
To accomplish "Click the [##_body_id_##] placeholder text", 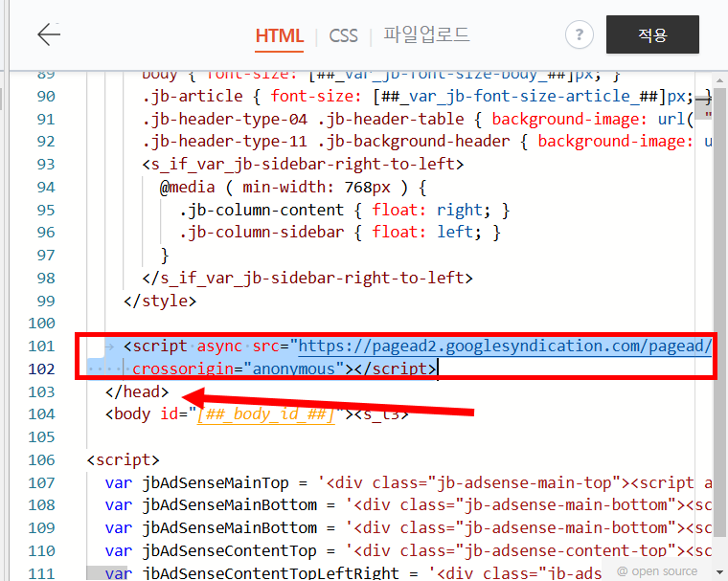I will [265, 413].
